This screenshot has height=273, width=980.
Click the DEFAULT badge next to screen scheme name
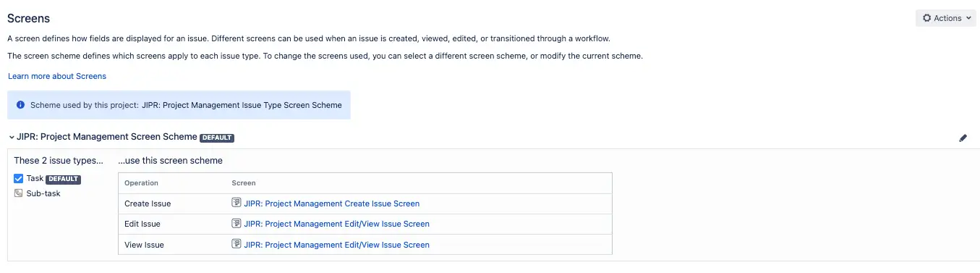click(x=217, y=138)
